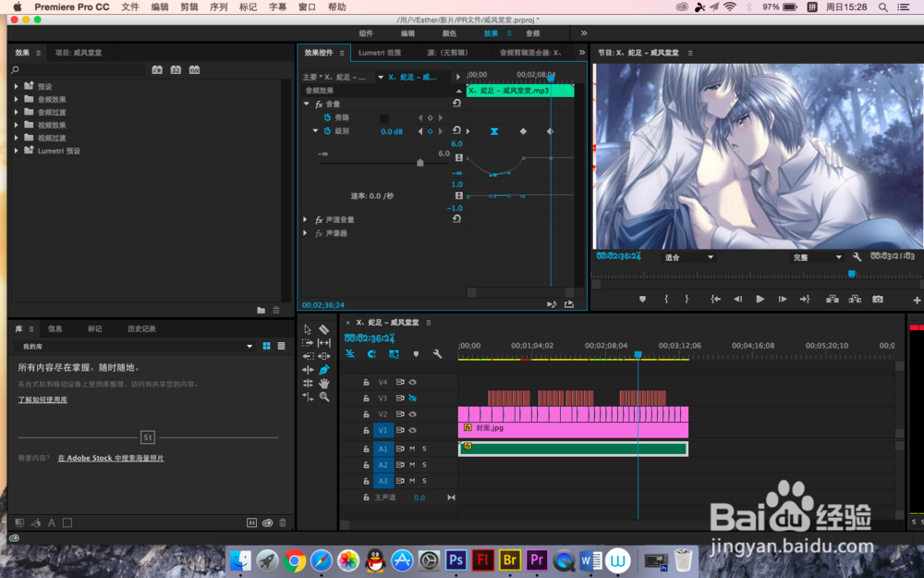Expand 音频效果 folder

click(16, 99)
